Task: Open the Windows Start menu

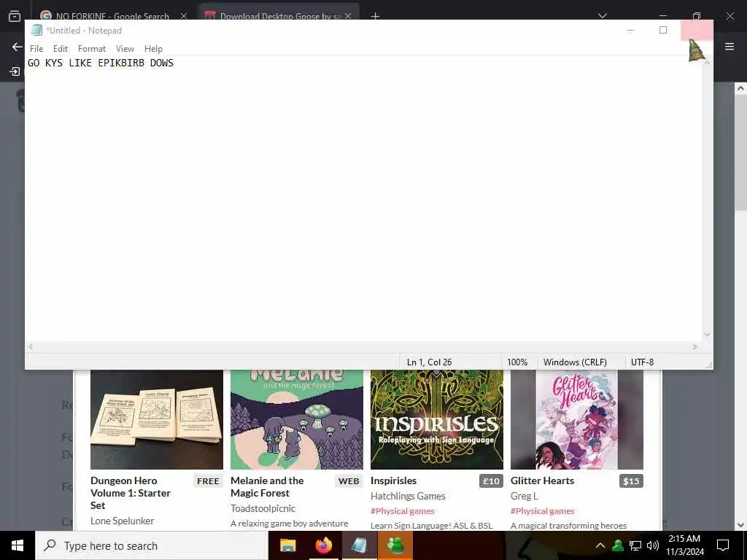Action: [18, 545]
